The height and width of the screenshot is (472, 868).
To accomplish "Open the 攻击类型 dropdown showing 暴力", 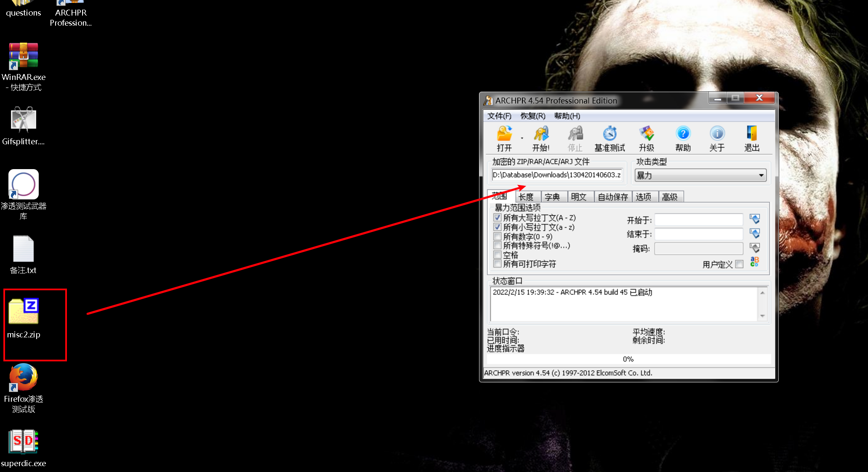I will pyautogui.click(x=761, y=175).
